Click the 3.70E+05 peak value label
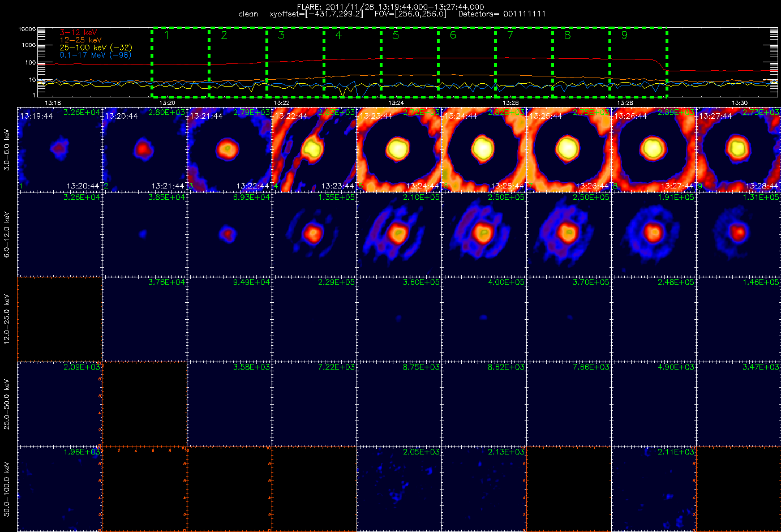 591,282
